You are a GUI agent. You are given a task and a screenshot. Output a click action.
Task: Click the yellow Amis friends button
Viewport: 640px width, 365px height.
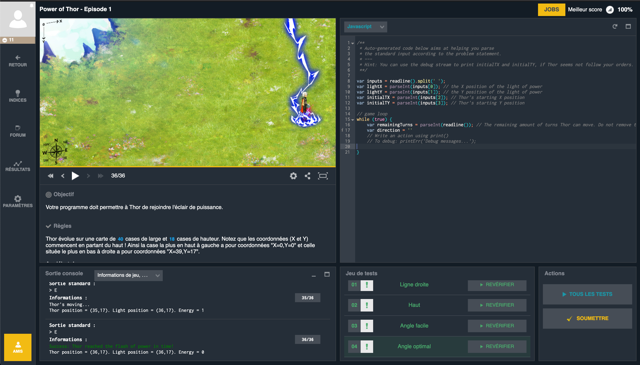point(18,347)
